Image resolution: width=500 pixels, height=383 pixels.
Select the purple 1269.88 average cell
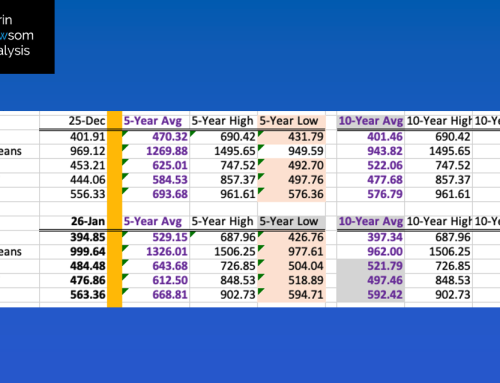(x=156, y=151)
